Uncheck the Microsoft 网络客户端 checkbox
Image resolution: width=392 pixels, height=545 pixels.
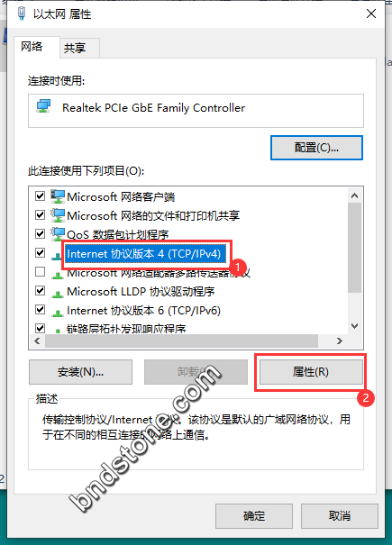(40, 196)
